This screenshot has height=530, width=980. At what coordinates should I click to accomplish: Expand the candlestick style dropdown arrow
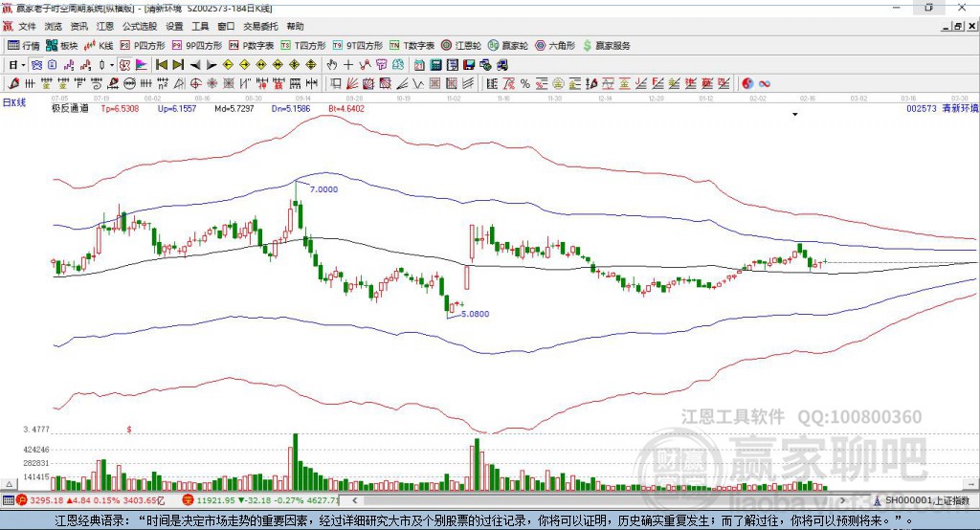(112, 64)
